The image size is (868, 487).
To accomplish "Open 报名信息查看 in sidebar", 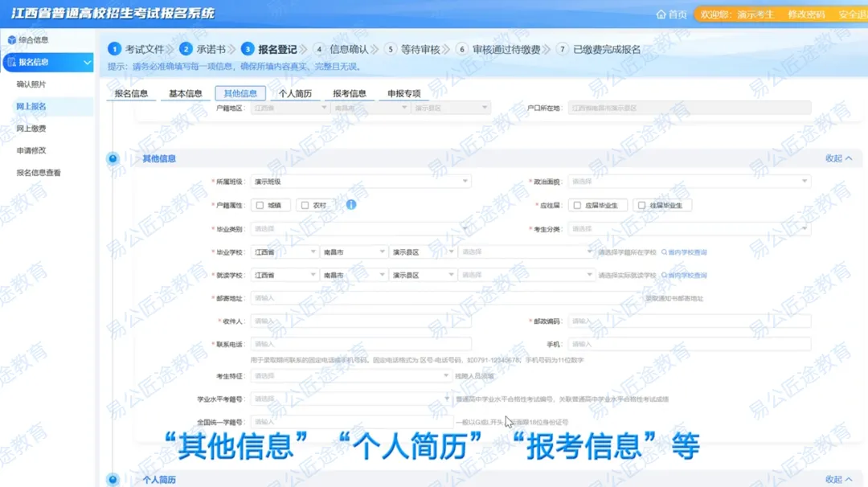I will tap(39, 173).
